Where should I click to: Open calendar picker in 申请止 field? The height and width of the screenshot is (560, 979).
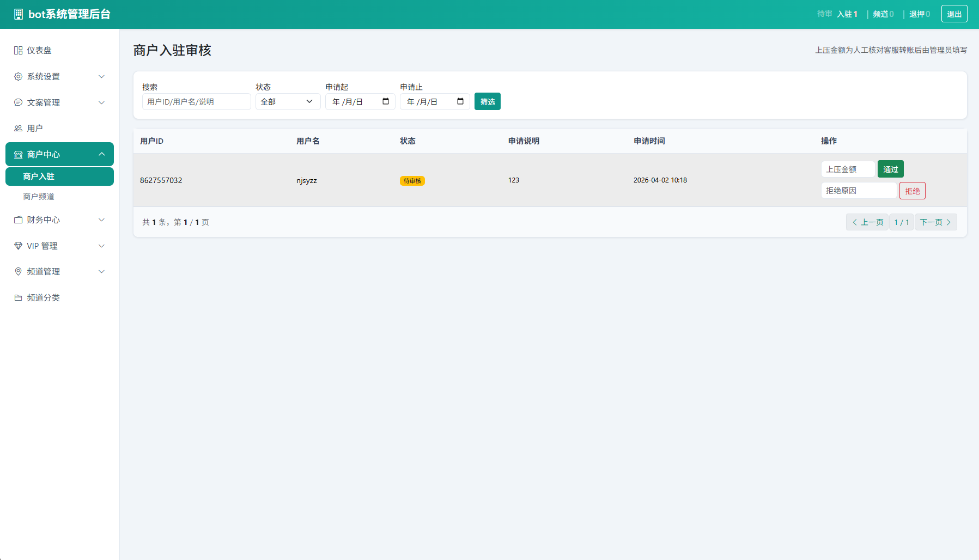point(460,101)
